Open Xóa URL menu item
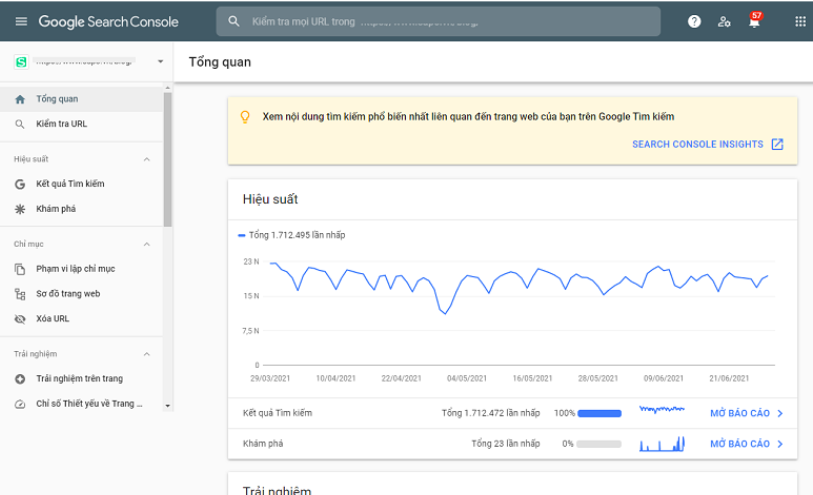The width and height of the screenshot is (813, 495). 81,319
